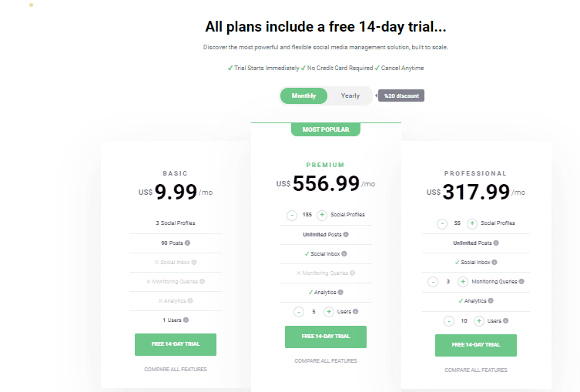Show info for Premium Unlimited Posts
580x392 pixels.
point(346,234)
